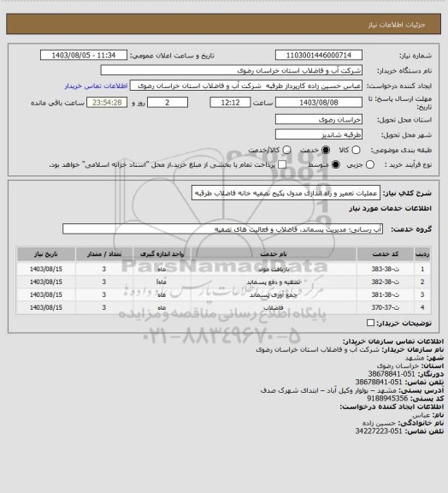448x493 pixels.
Task: Click the تاریخ نیاز column header
Action: 46,254
